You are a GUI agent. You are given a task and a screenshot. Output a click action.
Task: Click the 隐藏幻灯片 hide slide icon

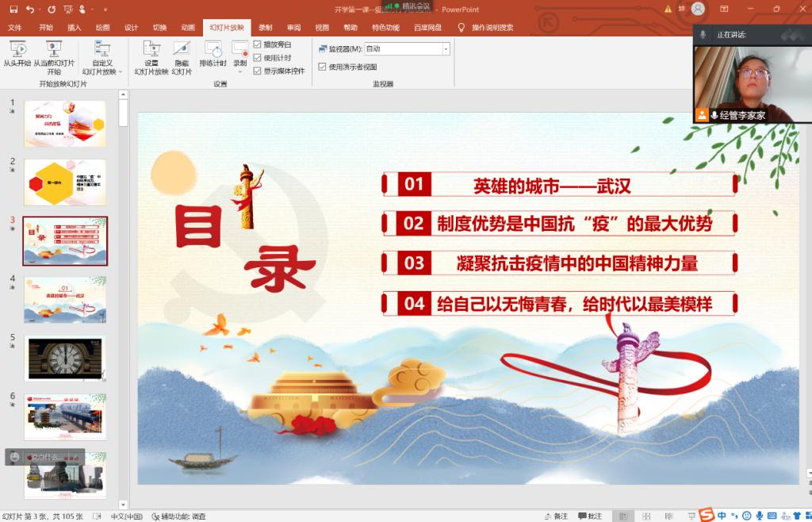(182, 49)
